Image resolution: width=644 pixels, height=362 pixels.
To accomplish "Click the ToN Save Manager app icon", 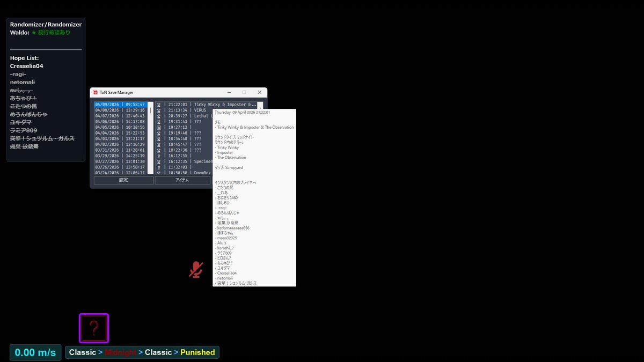I will [95, 92].
